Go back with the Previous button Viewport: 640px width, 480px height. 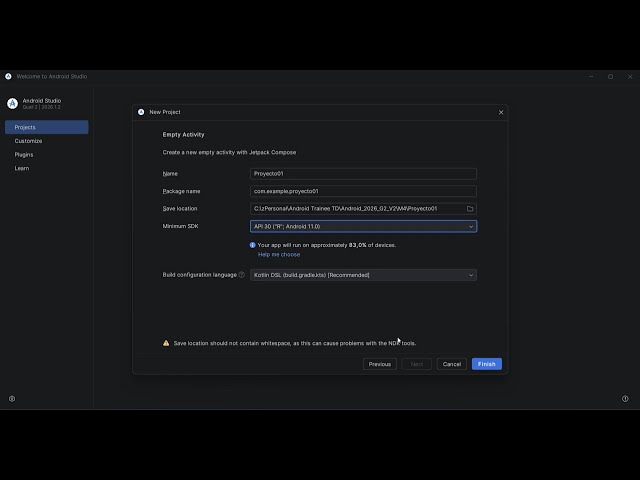[380, 364]
